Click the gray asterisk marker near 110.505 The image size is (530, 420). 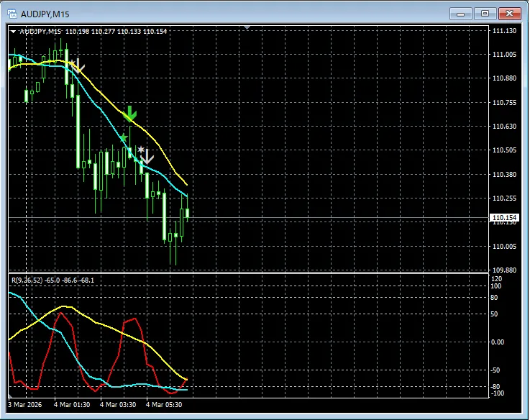pyautogui.click(x=141, y=149)
